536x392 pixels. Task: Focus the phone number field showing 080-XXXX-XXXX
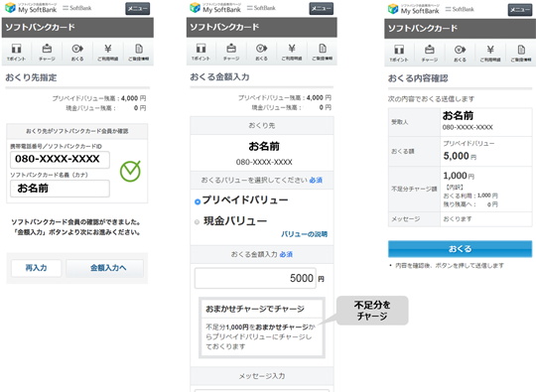(60, 160)
